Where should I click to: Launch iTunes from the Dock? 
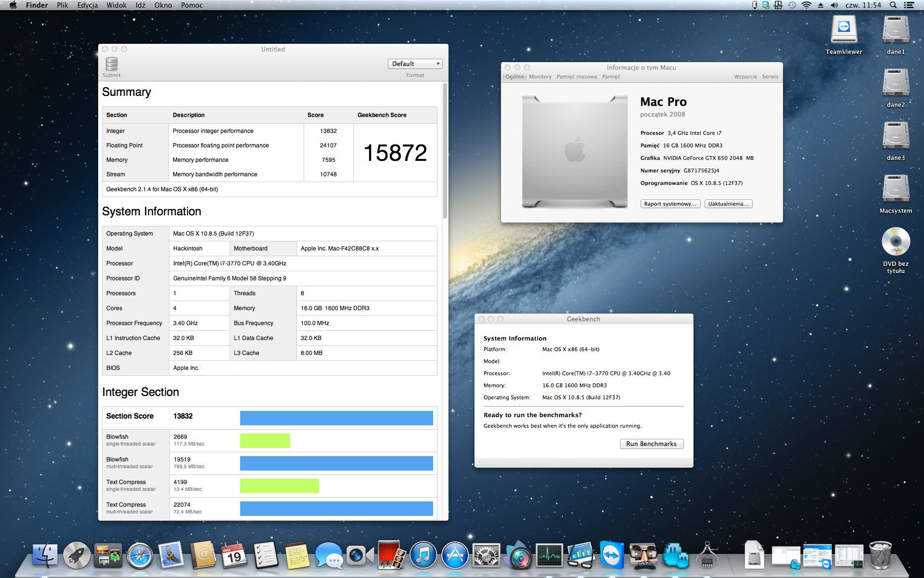click(423, 555)
